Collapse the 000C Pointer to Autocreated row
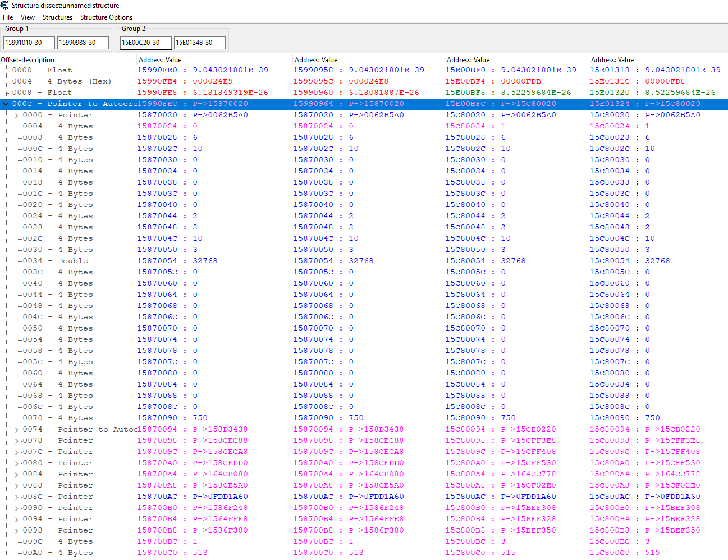This screenshot has height=560, width=728. [6, 104]
